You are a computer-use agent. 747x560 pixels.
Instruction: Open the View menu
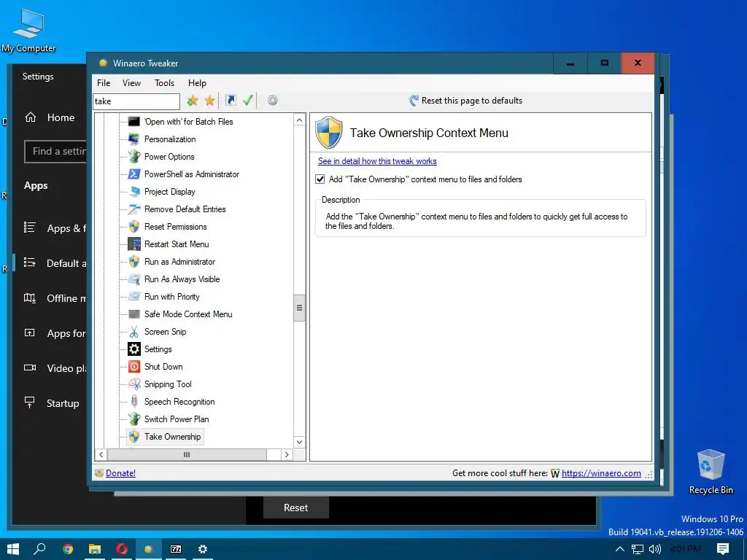click(131, 83)
